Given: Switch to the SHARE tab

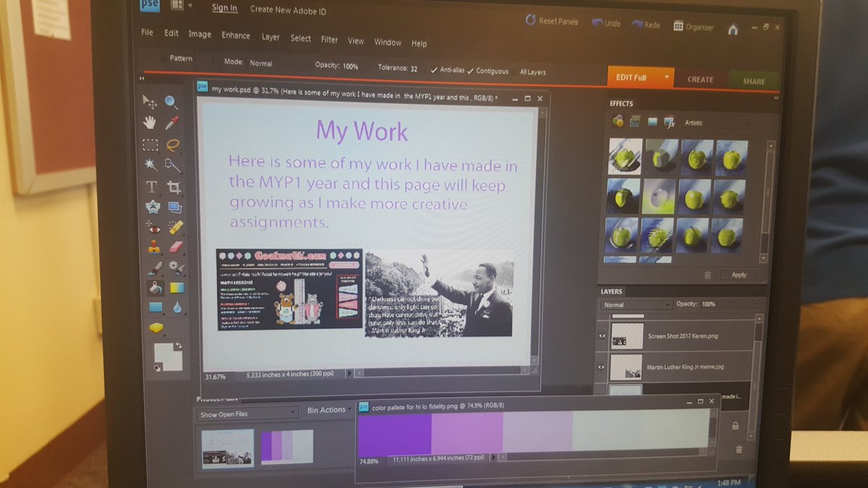Looking at the screenshot, I should click(x=753, y=81).
